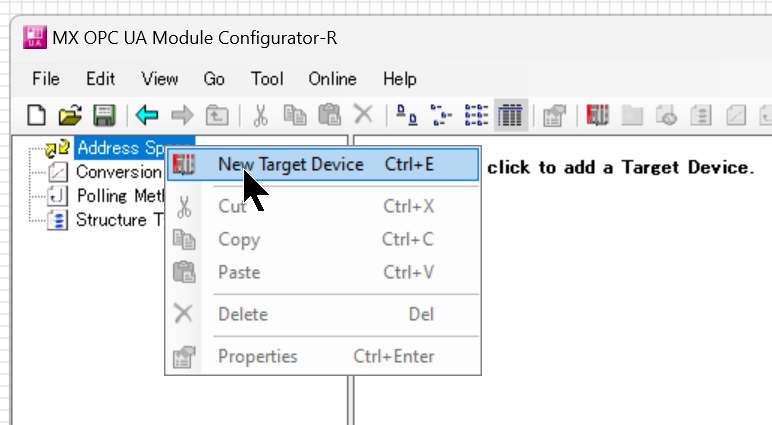Choose Paste in the context menu
Screen dimensions: 772x425
323,272
